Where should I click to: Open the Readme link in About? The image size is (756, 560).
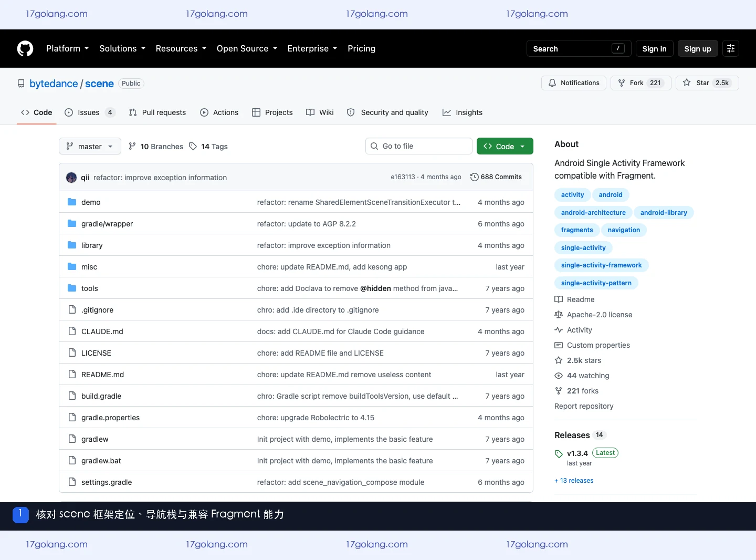point(574,299)
